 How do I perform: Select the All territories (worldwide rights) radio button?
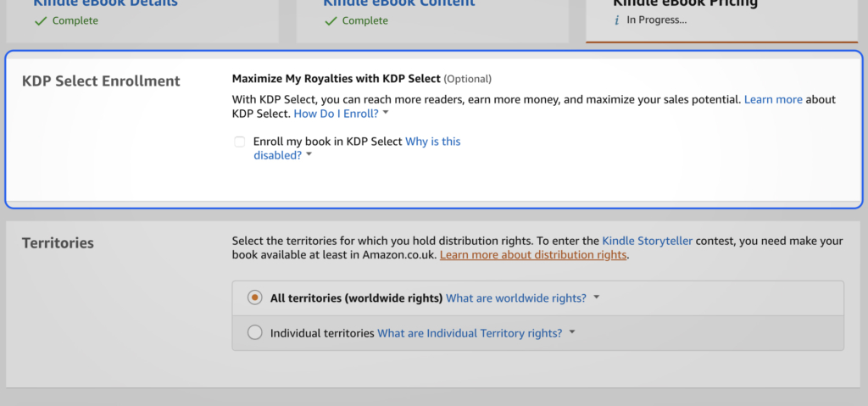(x=254, y=298)
